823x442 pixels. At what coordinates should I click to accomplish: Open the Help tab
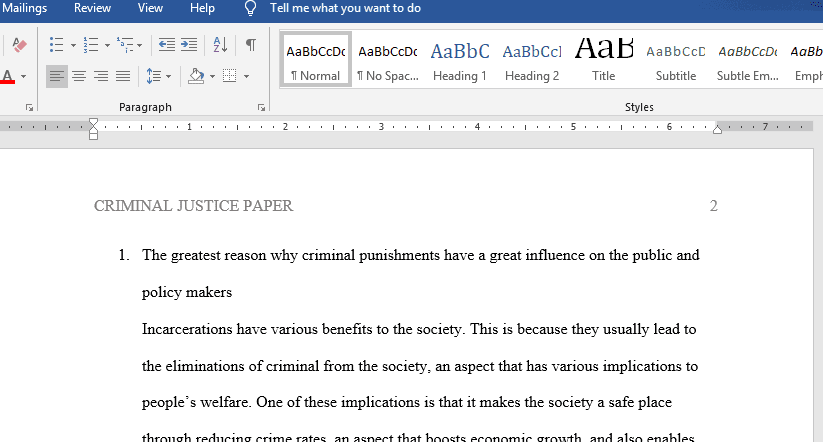click(202, 8)
